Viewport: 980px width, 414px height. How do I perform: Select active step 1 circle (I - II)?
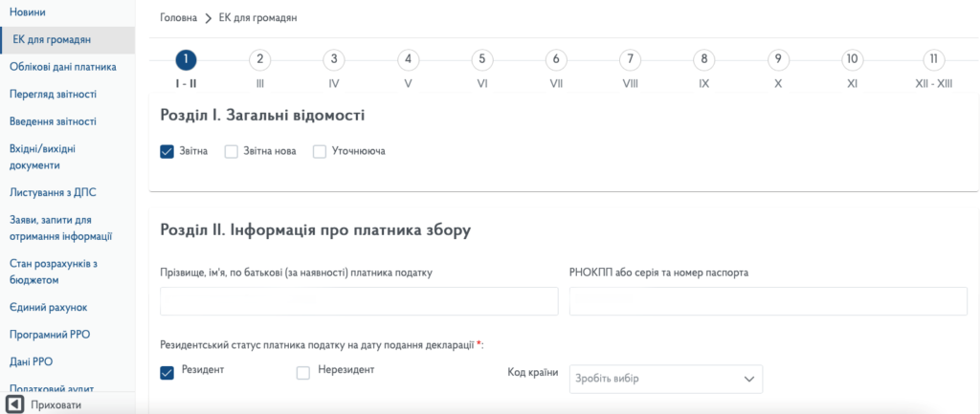coord(187,60)
